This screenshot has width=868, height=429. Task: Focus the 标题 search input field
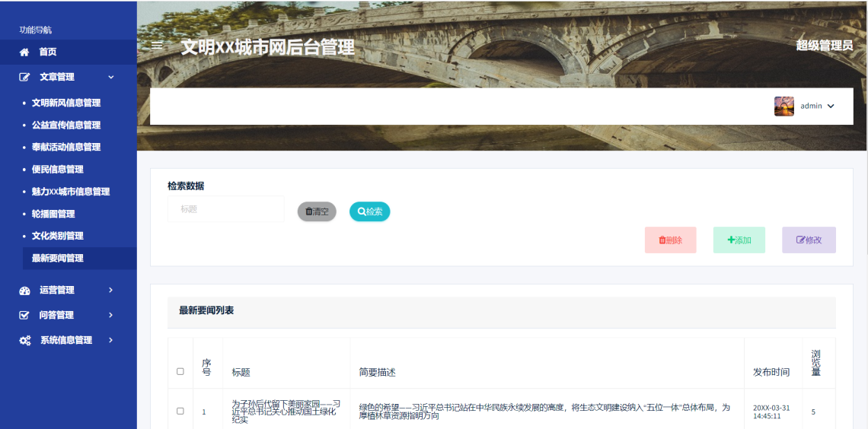click(226, 209)
